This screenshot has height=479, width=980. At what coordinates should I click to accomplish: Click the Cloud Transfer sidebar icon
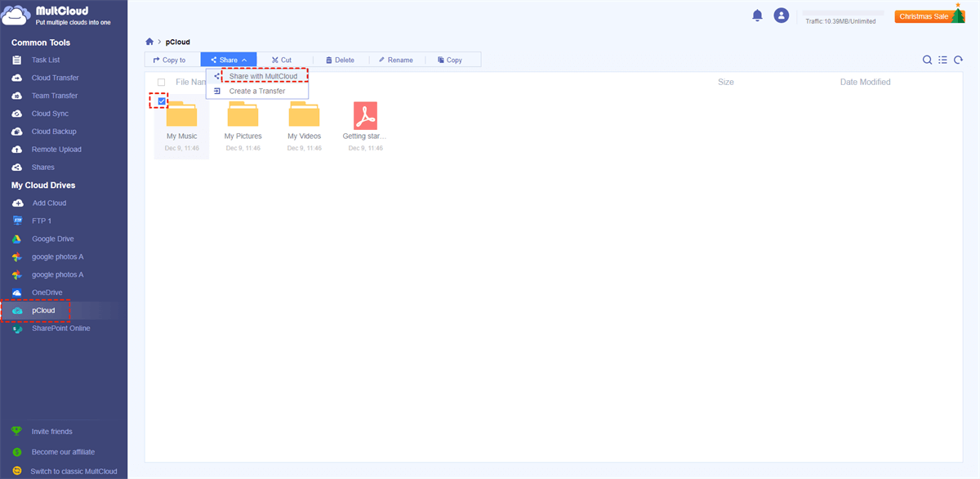tap(16, 78)
